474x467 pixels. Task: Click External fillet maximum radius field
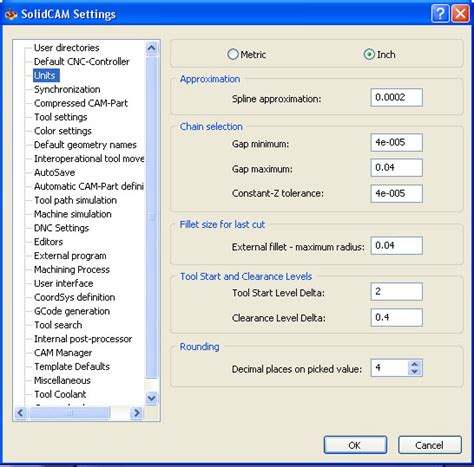click(x=396, y=246)
